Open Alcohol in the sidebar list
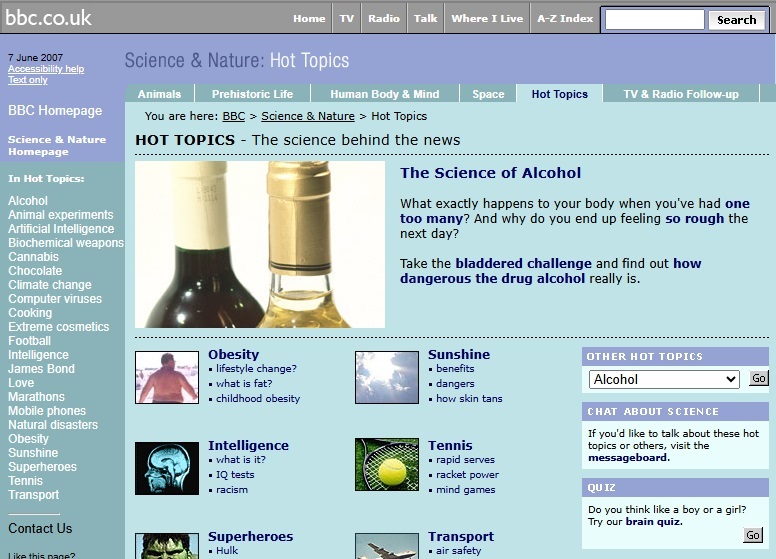Screen dimensions: 776x559 [x=28, y=201]
